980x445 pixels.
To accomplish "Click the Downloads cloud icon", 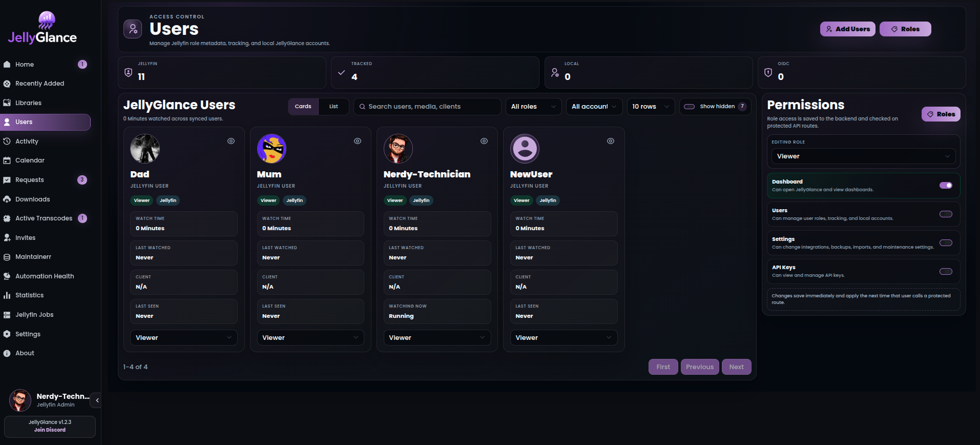I will [x=7, y=199].
